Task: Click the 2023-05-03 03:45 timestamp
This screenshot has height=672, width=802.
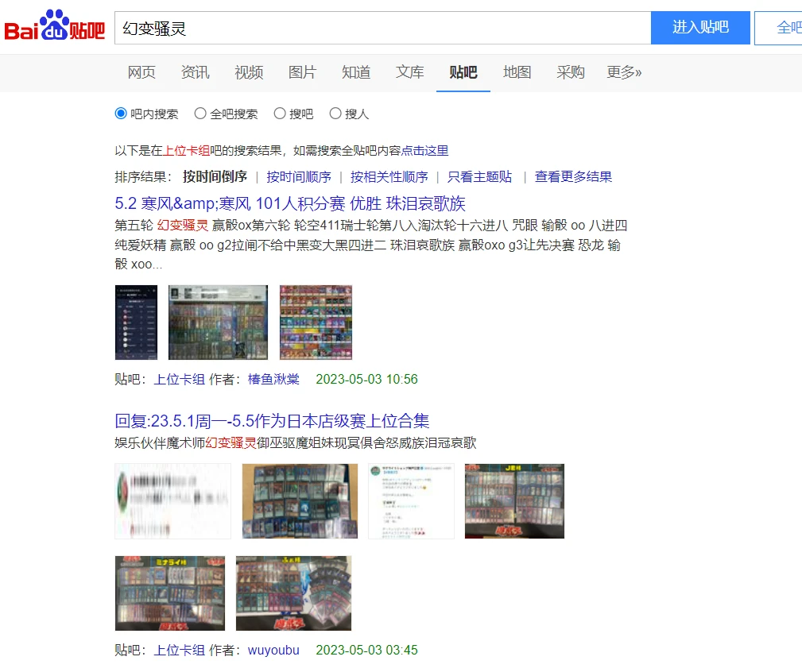Action: coord(366,650)
